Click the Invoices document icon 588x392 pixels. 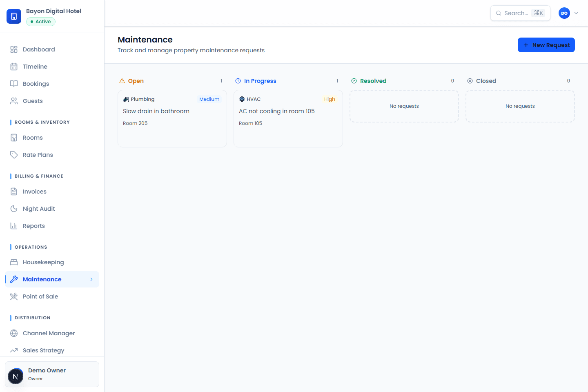pos(14,192)
